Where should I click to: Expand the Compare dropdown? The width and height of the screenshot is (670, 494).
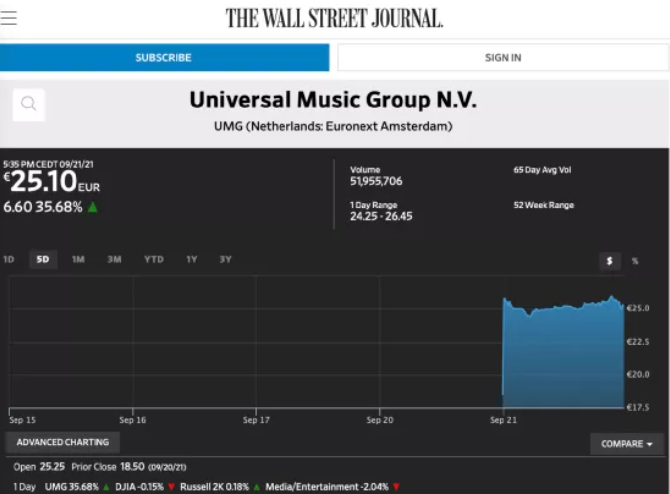[x=627, y=444]
